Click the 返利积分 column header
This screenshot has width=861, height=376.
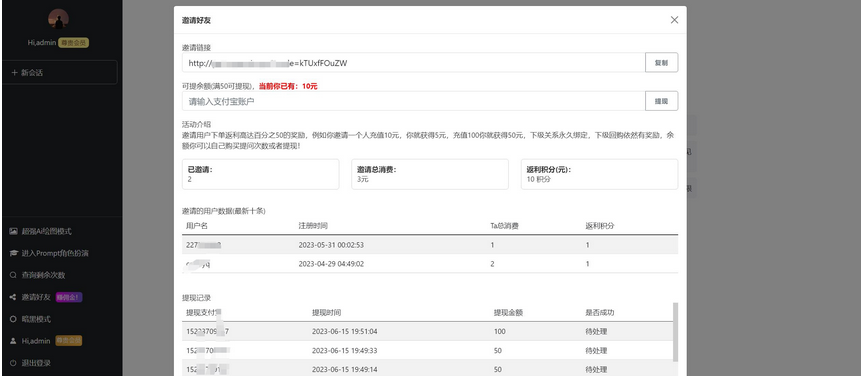600,226
